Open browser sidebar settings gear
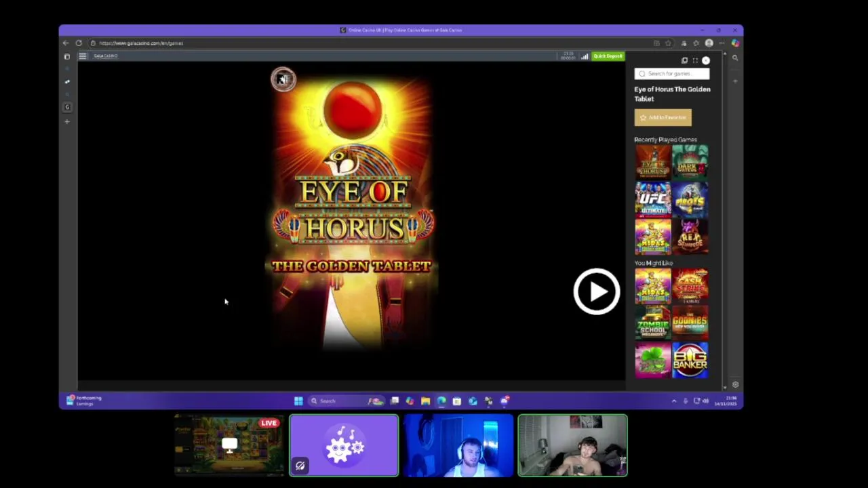Screen dimensions: 868x488 pyautogui.click(x=735, y=384)
